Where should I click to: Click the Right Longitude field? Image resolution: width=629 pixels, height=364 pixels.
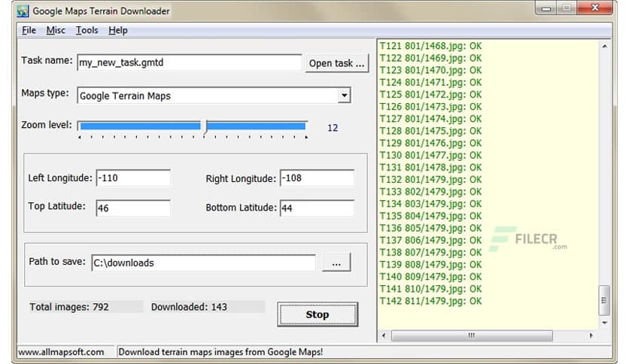[317, 178]
